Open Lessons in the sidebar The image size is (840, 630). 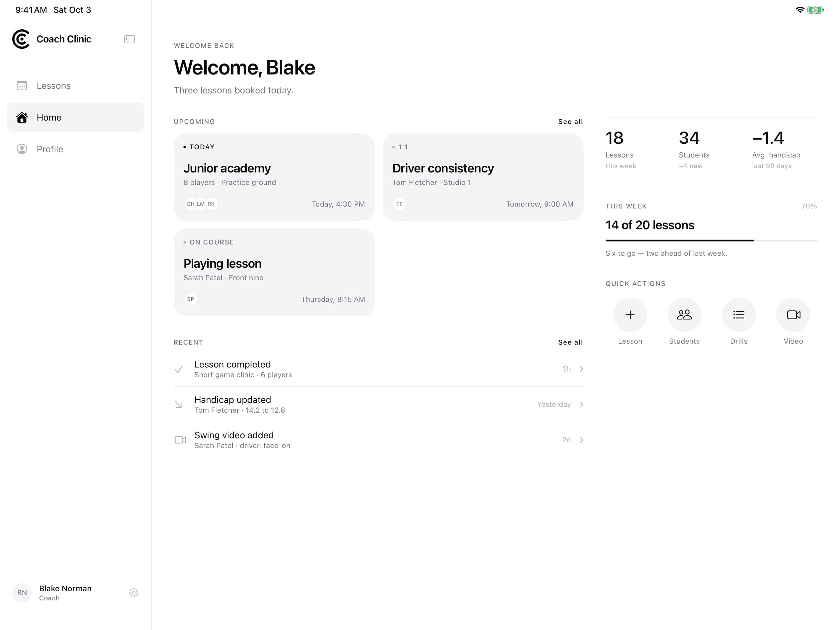(x=76, y=85)
